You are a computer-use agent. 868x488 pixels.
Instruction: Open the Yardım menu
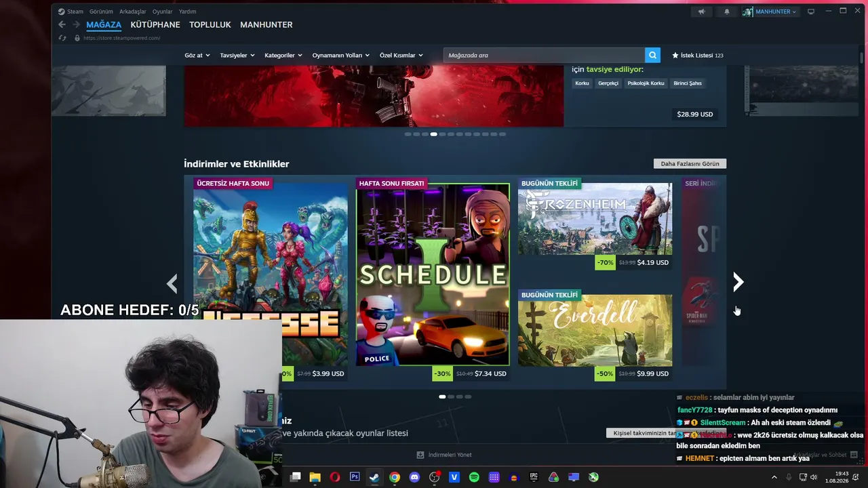pos(187,12)
